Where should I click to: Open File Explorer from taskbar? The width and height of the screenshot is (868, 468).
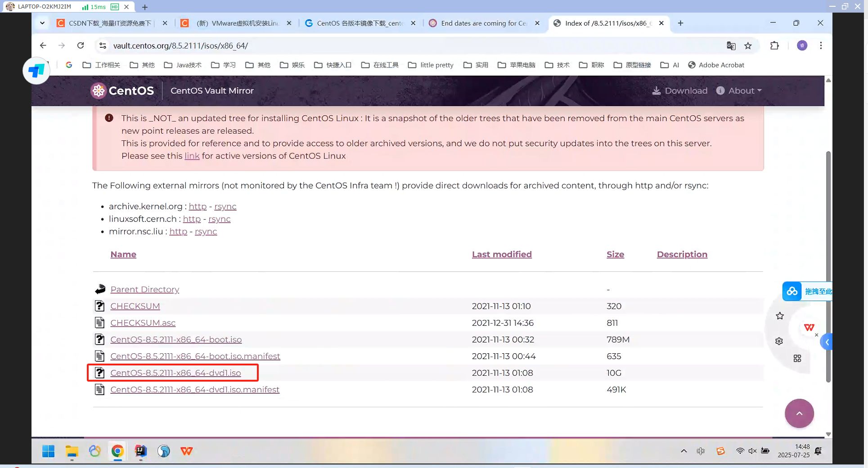coord(72,451)
